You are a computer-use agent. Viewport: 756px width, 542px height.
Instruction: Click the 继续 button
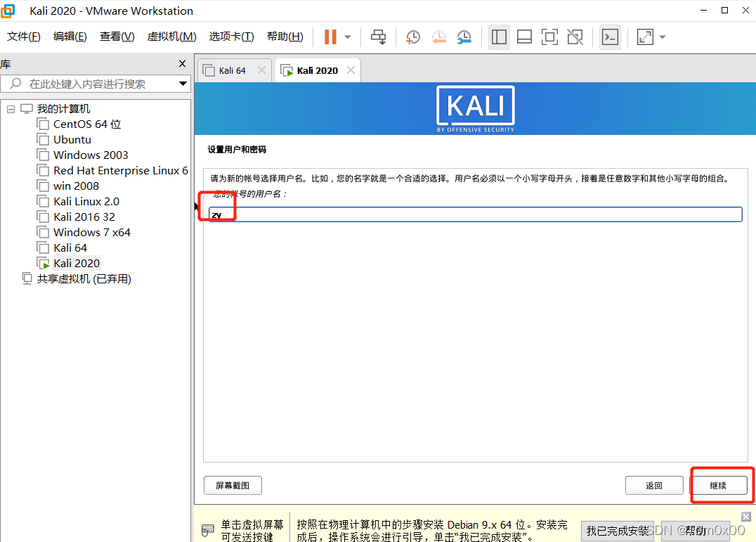(x=718, y=486)
